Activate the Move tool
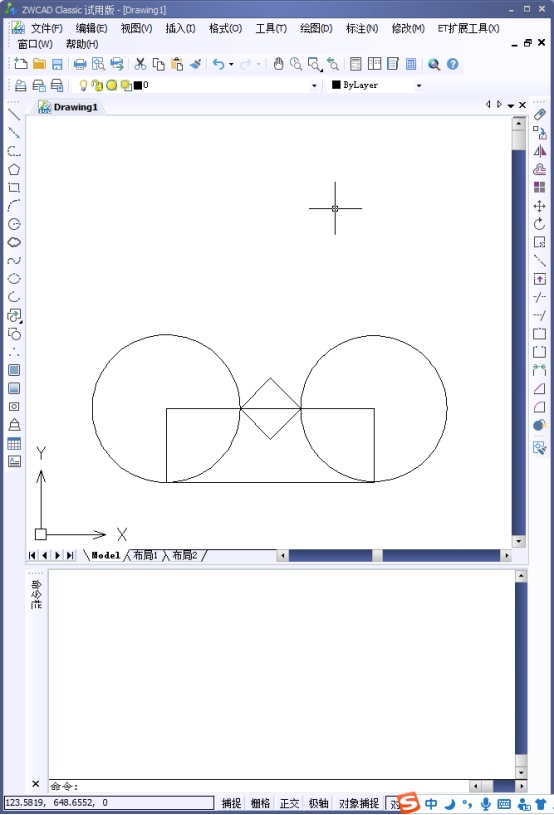554x815 pixels. pos(539,206)
